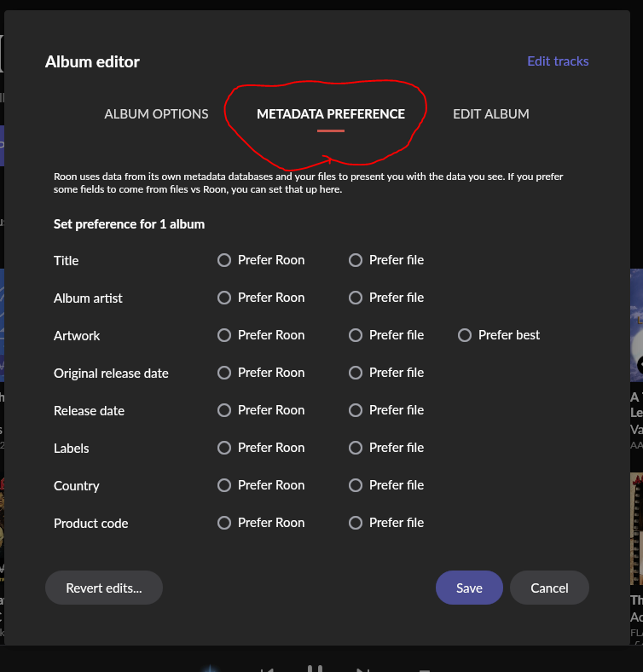Choose Prefer Roon for Title

click(x=224, y=260)
